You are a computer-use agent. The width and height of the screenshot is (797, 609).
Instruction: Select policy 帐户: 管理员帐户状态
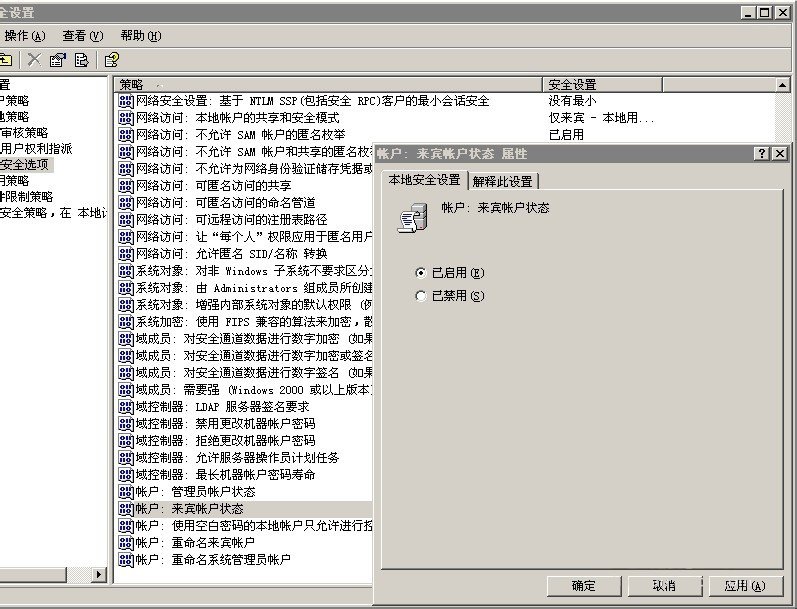click(x=195, y=492)
